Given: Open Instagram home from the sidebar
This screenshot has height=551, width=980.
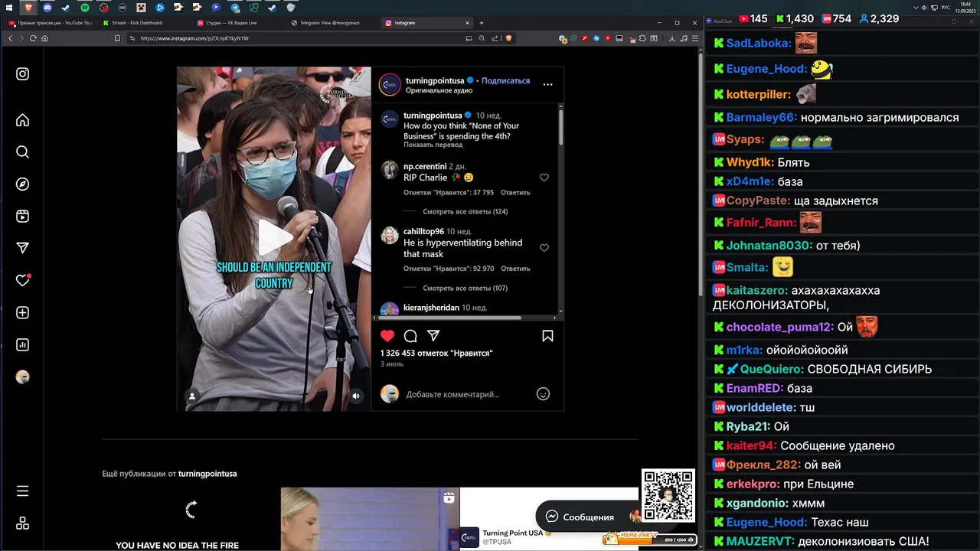Looking at the screenshot, I should coord(22,120).
